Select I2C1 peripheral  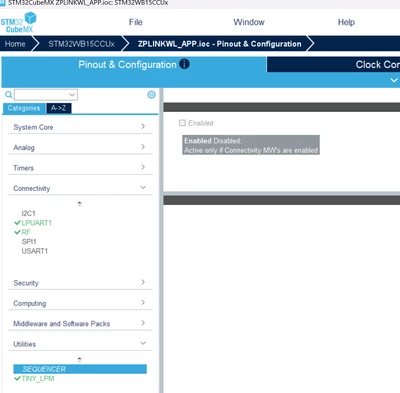(x=28, y=213)
